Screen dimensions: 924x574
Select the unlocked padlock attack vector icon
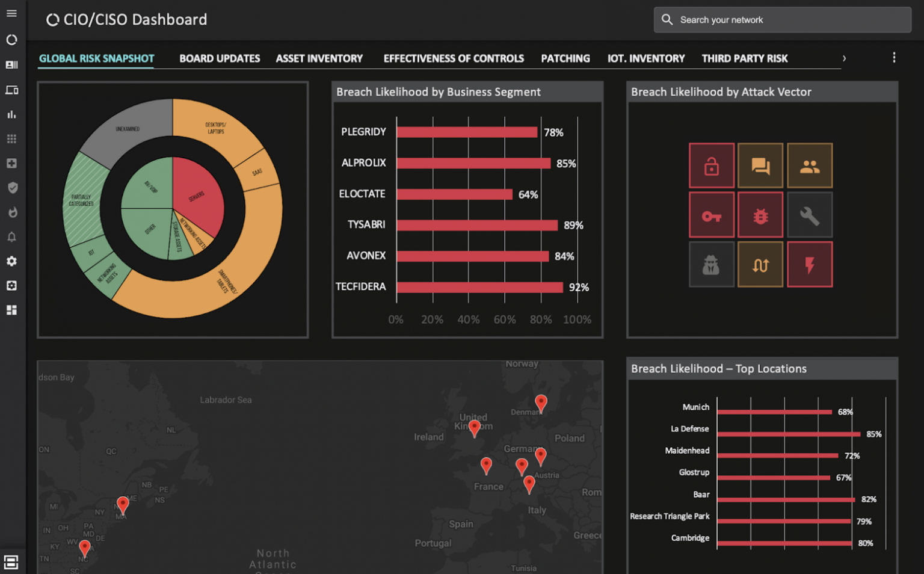712,165
